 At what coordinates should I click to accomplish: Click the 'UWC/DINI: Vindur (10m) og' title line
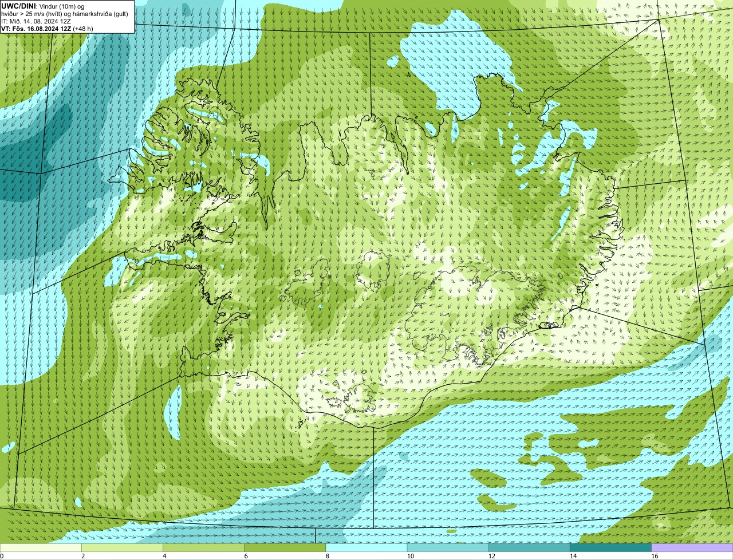point(43,6)
